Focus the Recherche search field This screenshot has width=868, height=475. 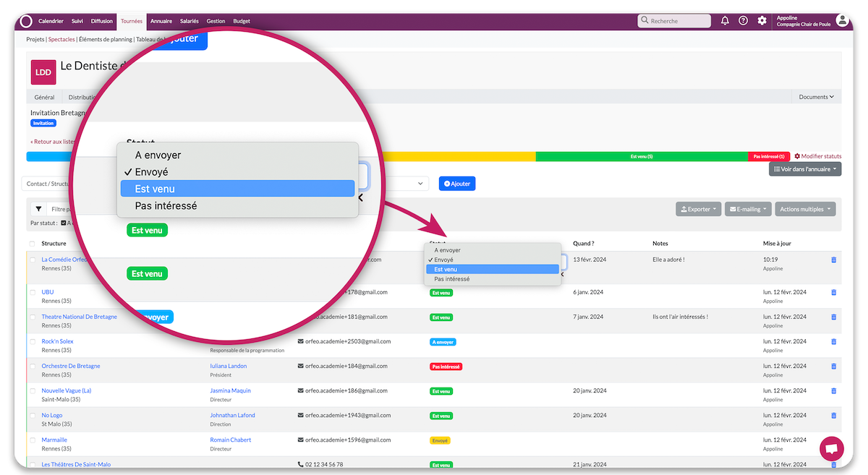tap(674, 21)
